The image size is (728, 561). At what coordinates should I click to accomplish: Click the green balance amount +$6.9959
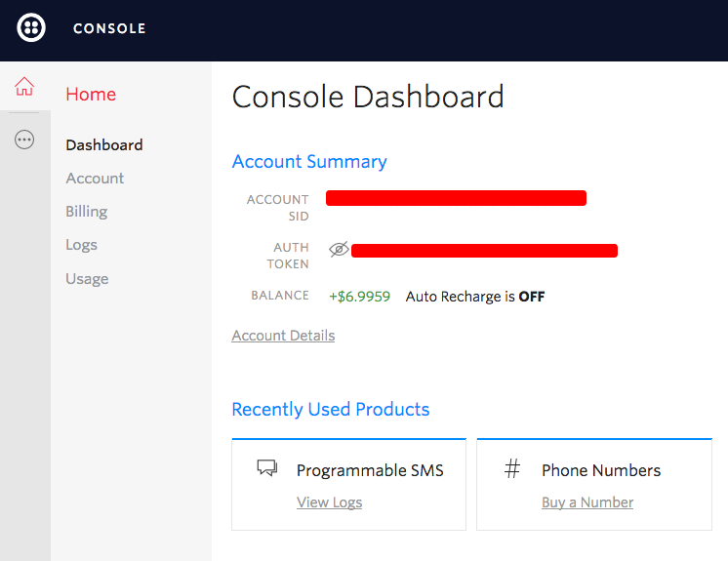coord(359,297)
